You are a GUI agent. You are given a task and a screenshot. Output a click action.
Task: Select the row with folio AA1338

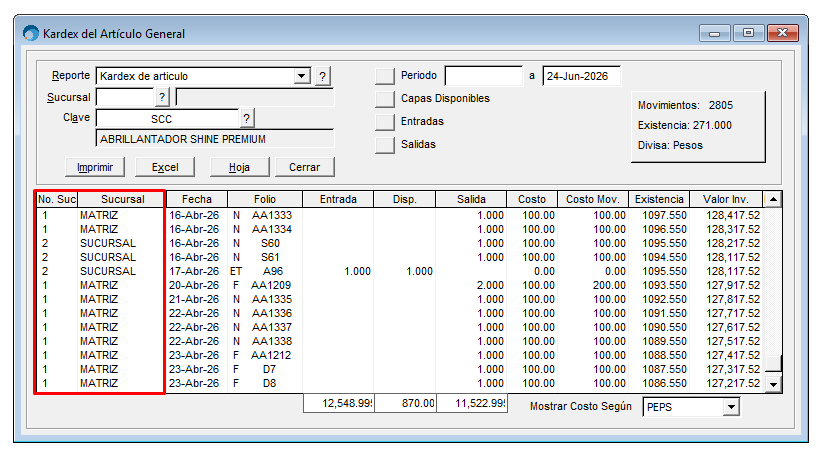click(x=400, y=341)
